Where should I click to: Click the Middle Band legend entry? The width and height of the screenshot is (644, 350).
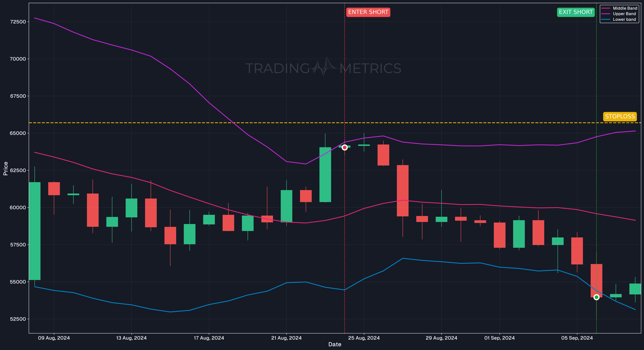[619, 8]
